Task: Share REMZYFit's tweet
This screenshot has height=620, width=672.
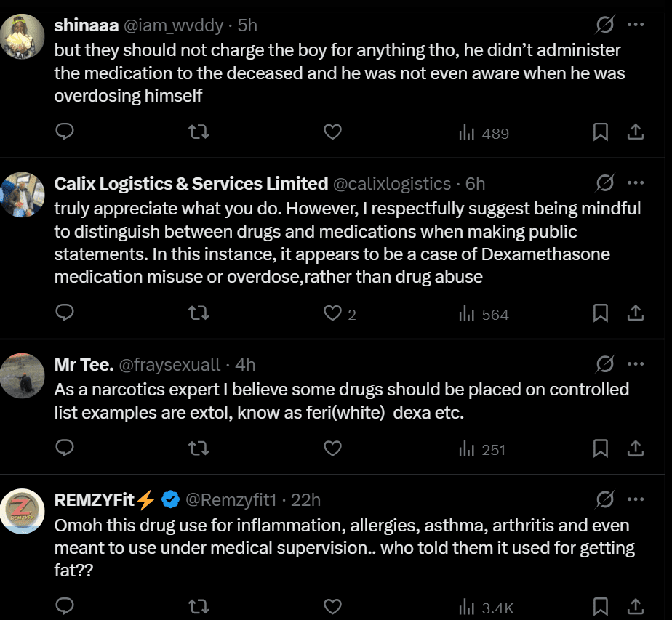Action: pos(635,606)
